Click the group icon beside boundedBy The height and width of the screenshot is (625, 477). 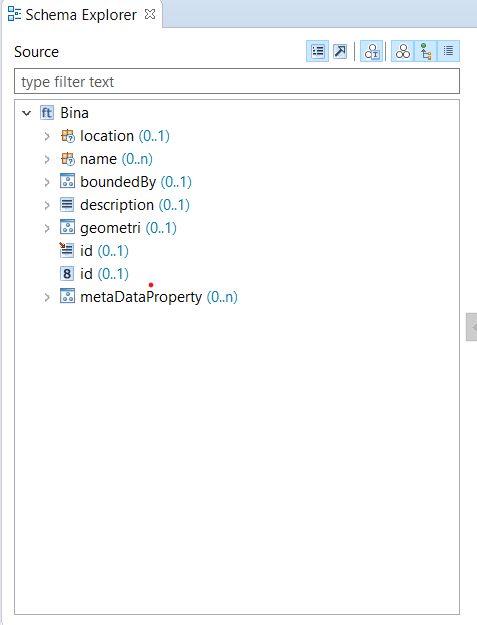coord(67,181)
